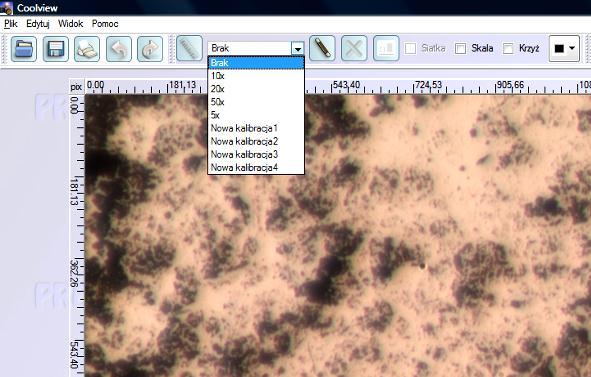Undo with the left curved arrow
This screenshot has height=377, width=591.
click(119, 49)
